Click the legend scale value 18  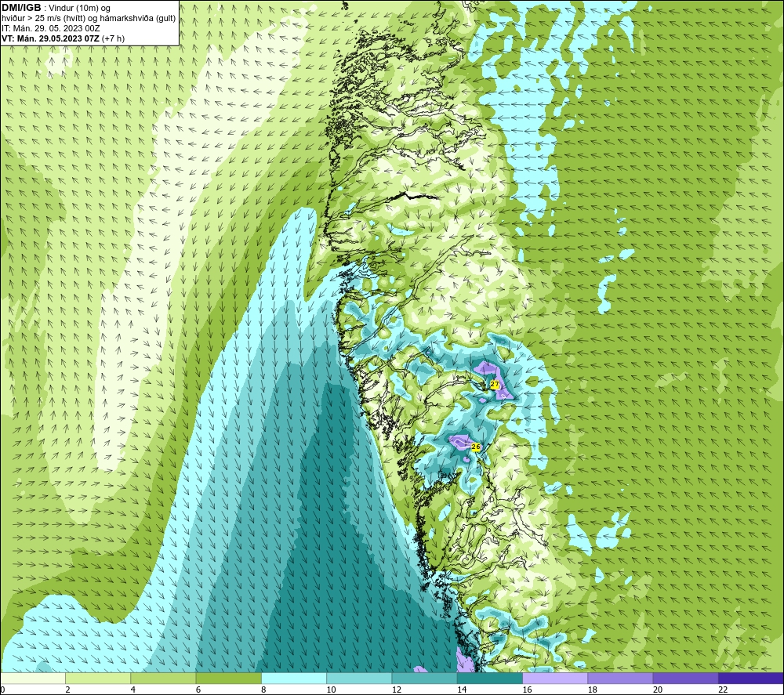[593, 690]
